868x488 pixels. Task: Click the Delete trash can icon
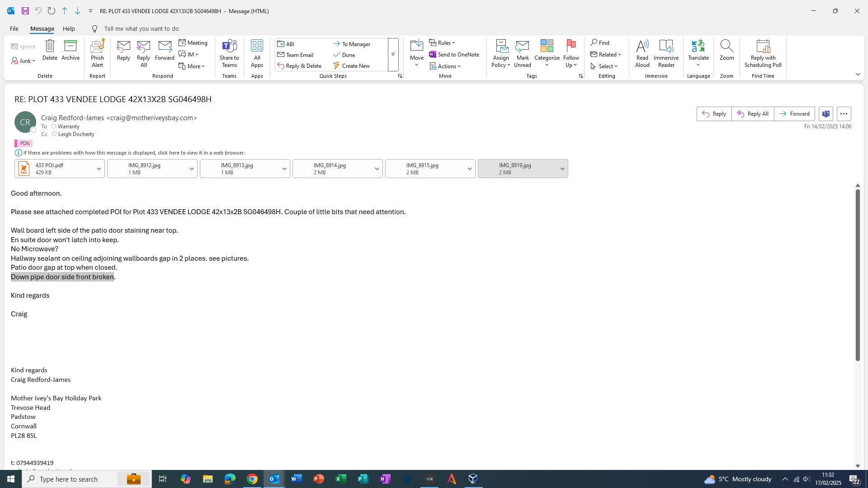(x=50, y=46)
